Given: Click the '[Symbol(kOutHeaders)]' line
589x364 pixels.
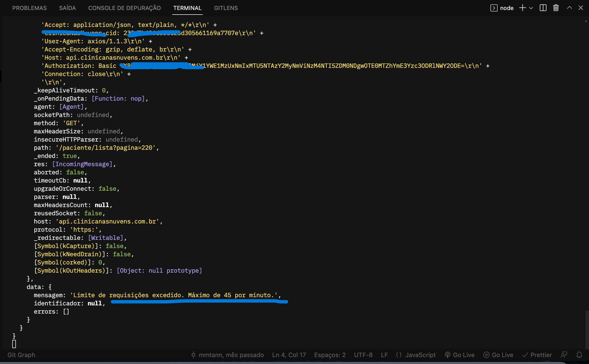Looking at the screenshot, I should click(x=118, y=271).
